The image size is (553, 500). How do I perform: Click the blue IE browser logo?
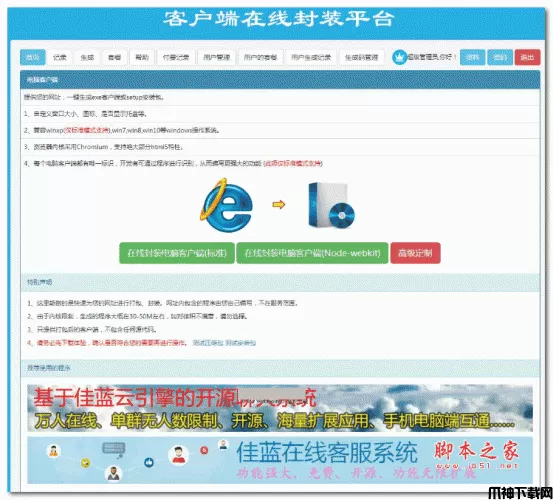pyautogui.click(x=226, y=205)
